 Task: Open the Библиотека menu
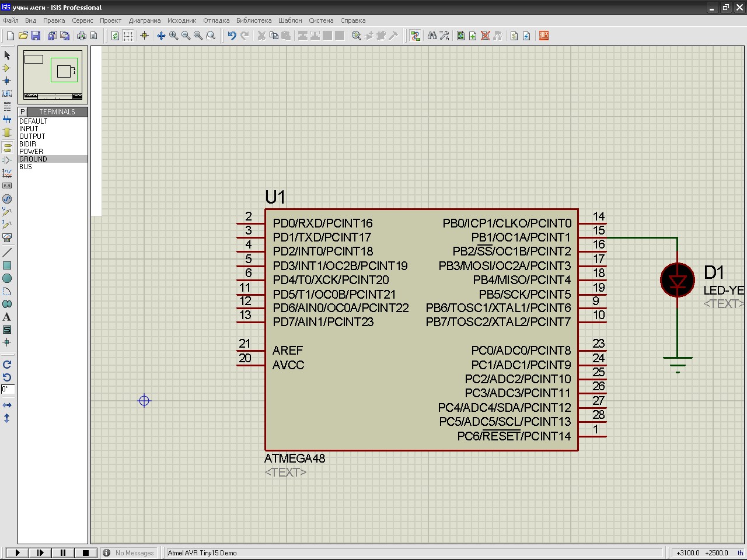254,20
